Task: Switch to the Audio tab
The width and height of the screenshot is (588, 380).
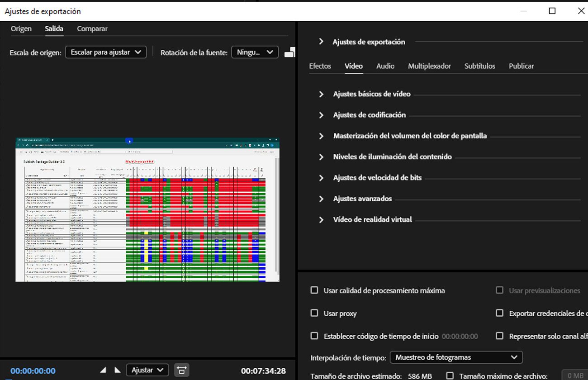Action: [385, 66]
